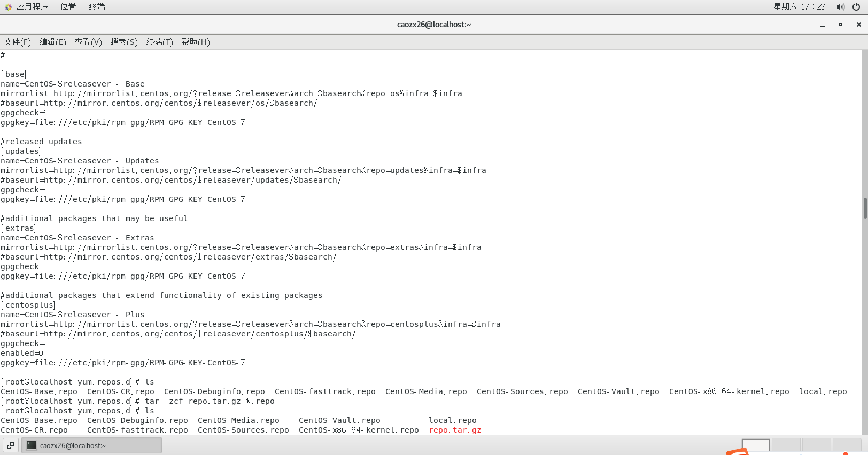The width and height of the screenshot is (868, 455).
Task: Click the terminal title caozx26@localhost:~
Action: [x=434, y=25]
